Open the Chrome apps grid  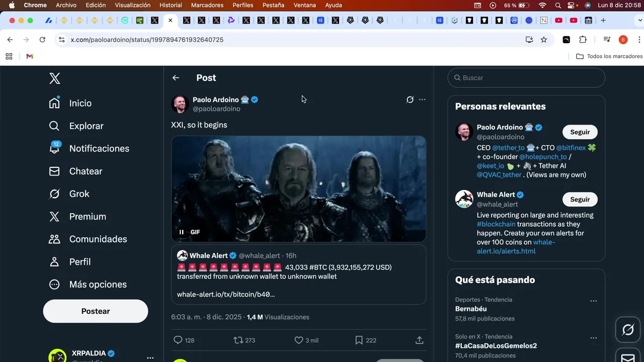click(x=9, y=56)
